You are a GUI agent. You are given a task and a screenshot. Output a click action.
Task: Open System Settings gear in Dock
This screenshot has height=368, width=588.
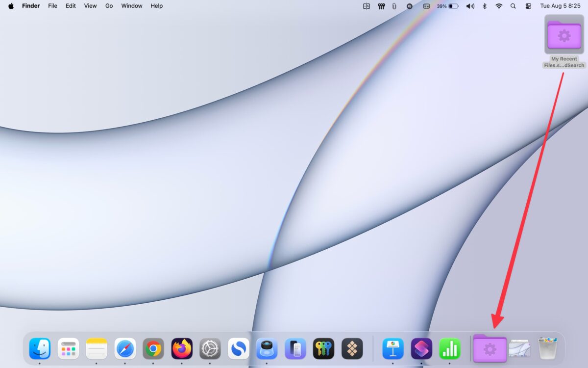210,349
